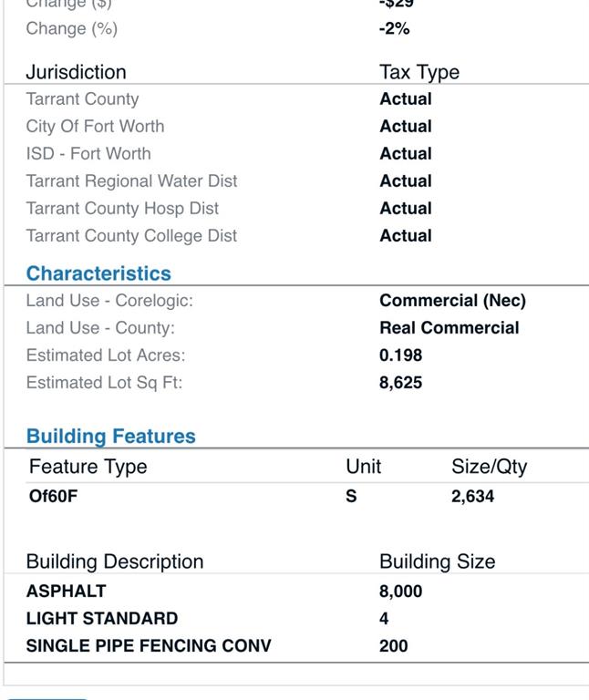The height and width of the screenshot is (700, 589).
Task: Click the Characteristics section heading
Action: click(98, 273)
